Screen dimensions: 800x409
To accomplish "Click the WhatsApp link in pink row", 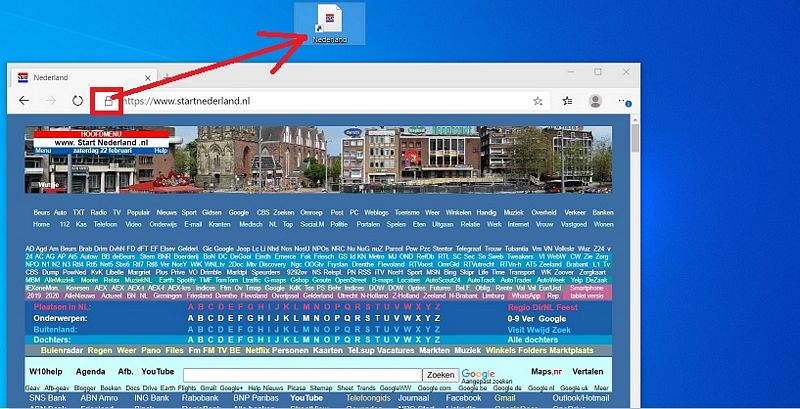I will [x=526, y=296].
